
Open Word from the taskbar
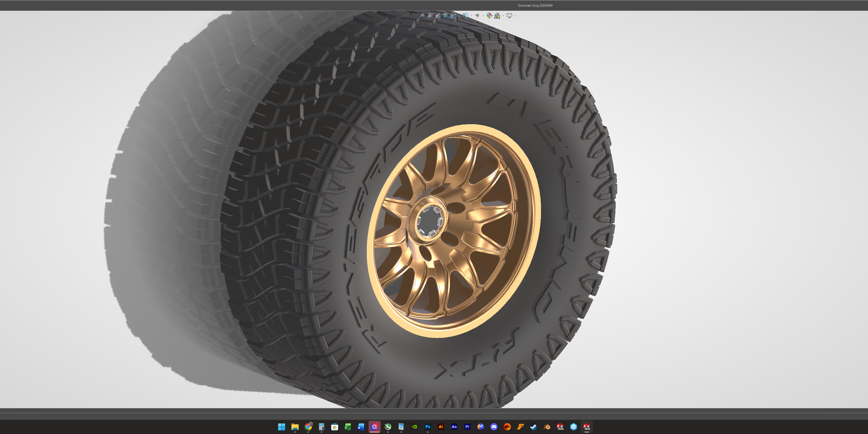tap(361, 427)
